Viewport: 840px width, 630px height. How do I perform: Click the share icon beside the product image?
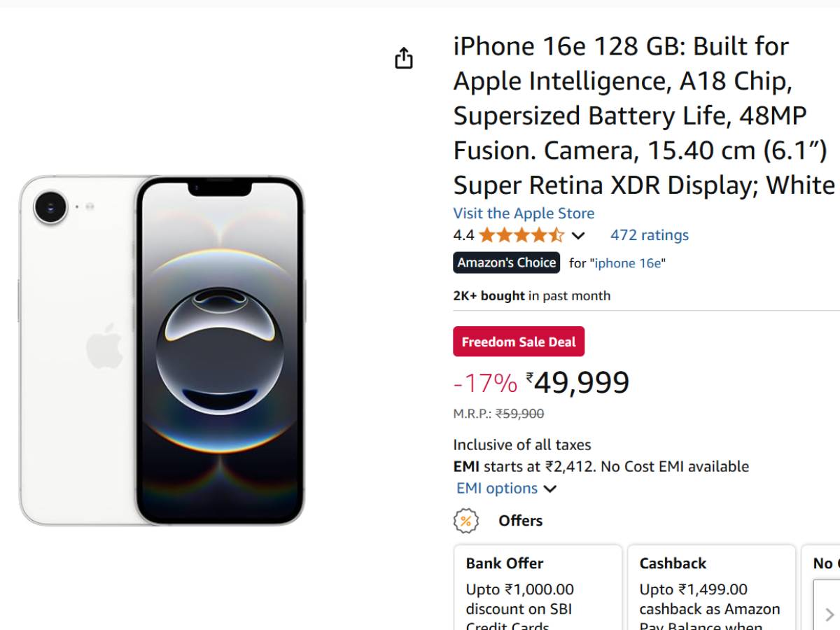click(x=404, y=58)
